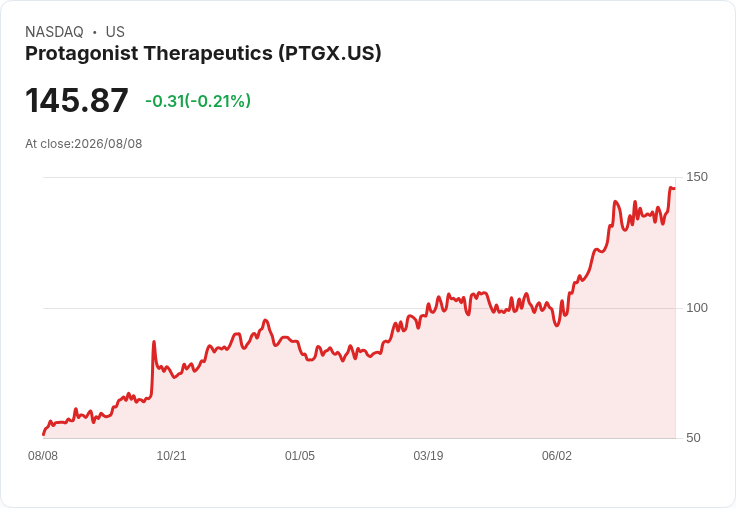Image resolution: width=736 pixels, height=508 pixels.
Task: Click the chart line start at 08/08
Action: (44, 434)
